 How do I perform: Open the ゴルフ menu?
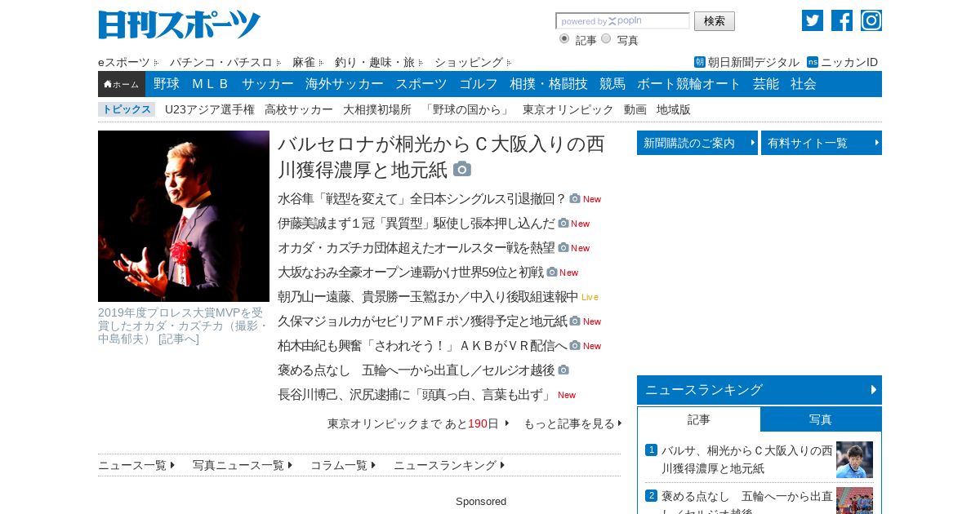[x=479, y=84]
